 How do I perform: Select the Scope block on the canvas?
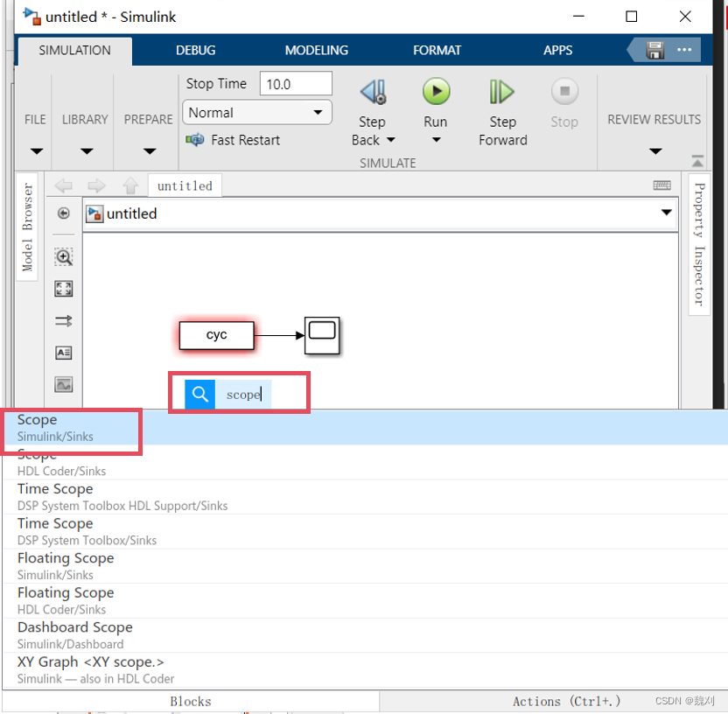tap(322, 336)
